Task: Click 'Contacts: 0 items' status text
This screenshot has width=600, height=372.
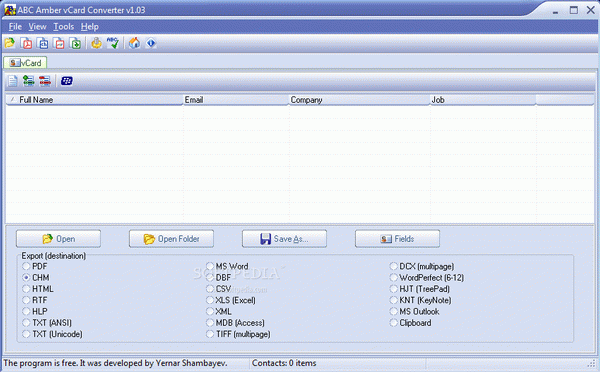Action: pyautogui.click(x=284, y=363)
